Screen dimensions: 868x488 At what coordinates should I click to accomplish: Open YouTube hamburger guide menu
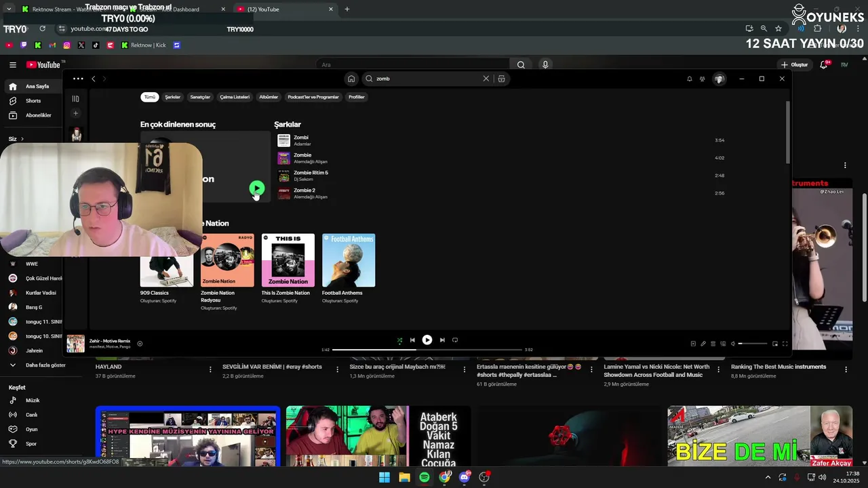(13, 65)
